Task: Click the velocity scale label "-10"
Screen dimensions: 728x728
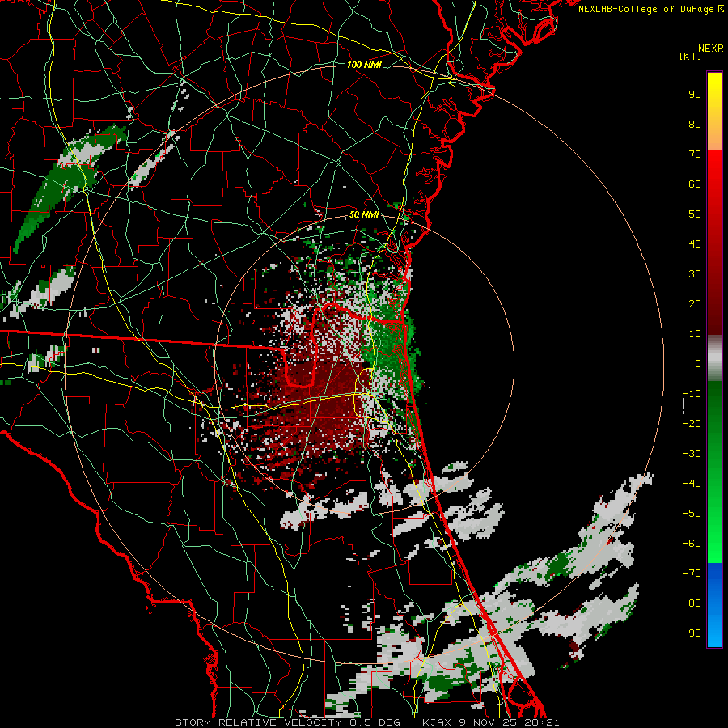Action: 692,394
